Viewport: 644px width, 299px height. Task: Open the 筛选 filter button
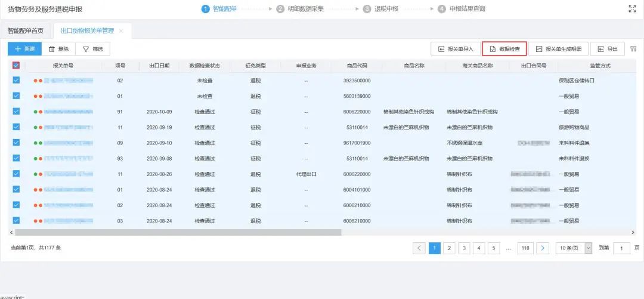tap(93, 48)
